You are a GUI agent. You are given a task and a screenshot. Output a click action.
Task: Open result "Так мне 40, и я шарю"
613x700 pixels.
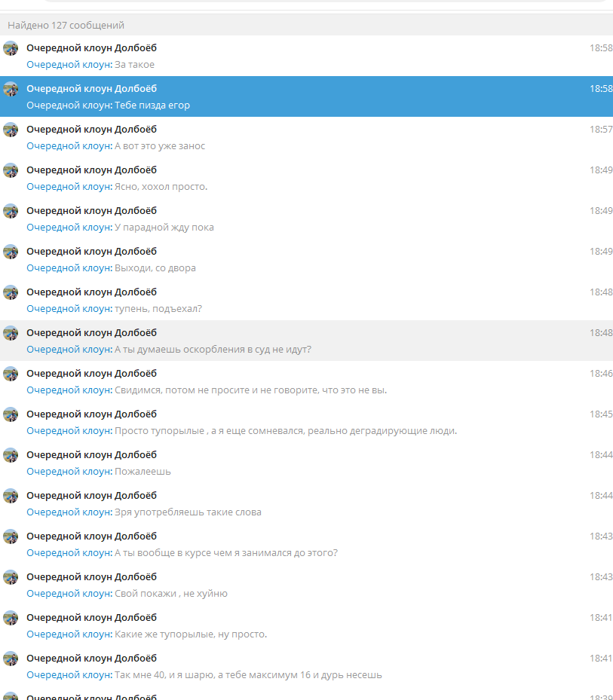(x=306, y=666)
